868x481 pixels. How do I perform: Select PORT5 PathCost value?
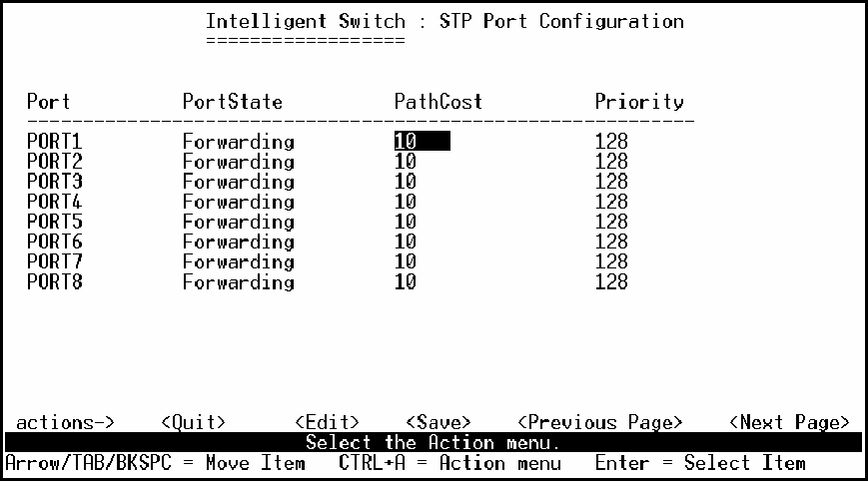[x=405, y=222]
